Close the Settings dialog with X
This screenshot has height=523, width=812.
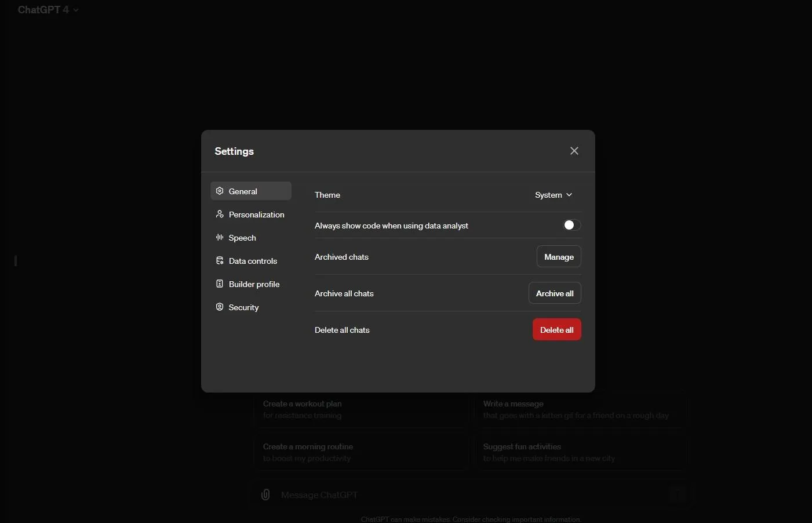pos(574,151)
